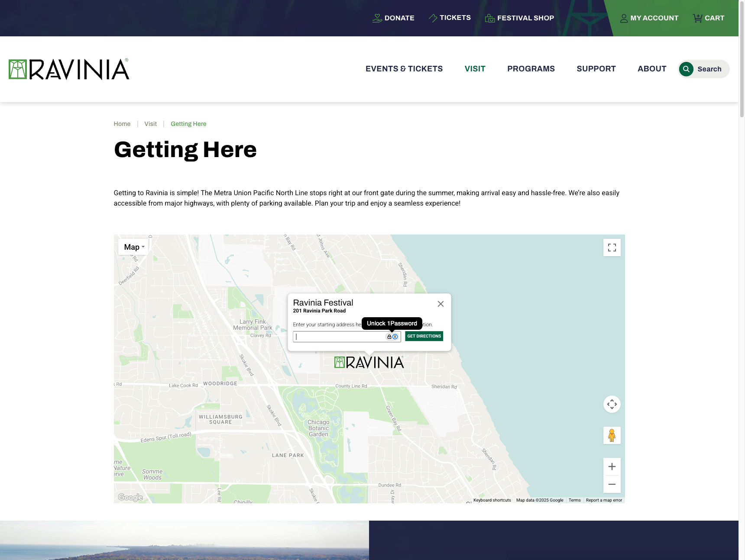Click the Home breadcrumb
Screen dimensions: 745x560
point(122,124)
